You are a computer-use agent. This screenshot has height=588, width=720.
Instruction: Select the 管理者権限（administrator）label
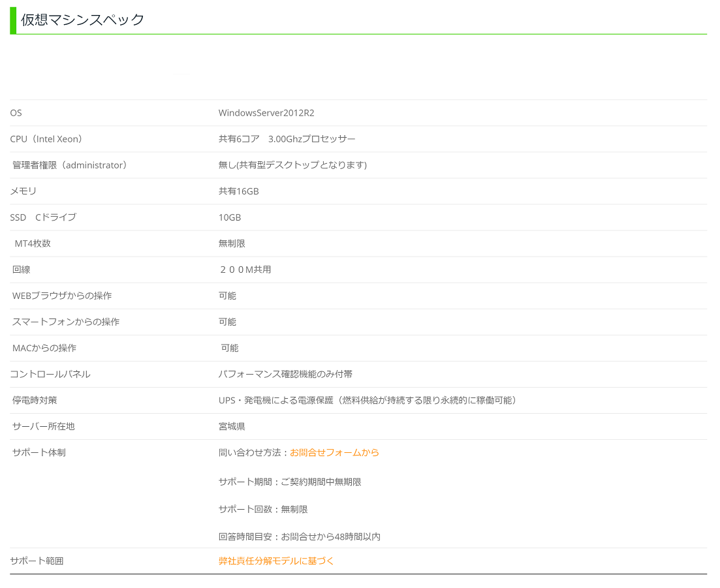click(69, 165)
